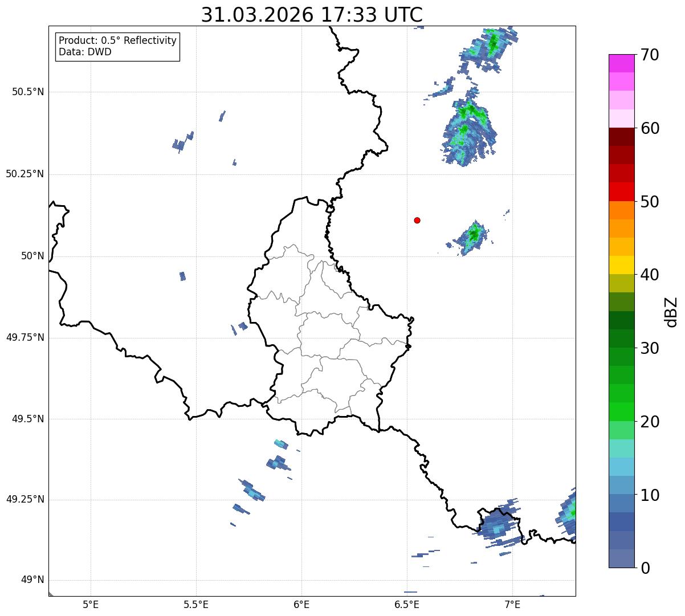Click the 49.75°N latitude axis label
This screenshot has width=685, height=616.
[x=25, y=337]
